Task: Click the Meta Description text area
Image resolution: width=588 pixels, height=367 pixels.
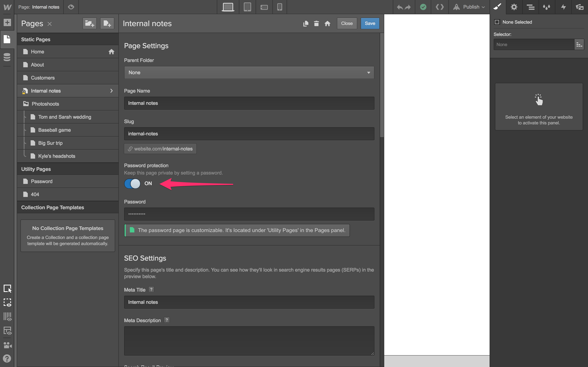Action: 249,340
